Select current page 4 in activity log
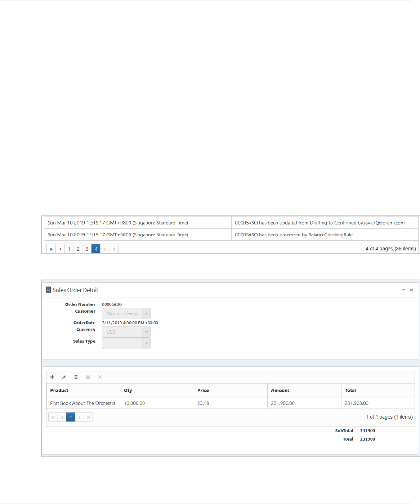Viewport: 420px width, 504px height. click(x=96, y=249)
